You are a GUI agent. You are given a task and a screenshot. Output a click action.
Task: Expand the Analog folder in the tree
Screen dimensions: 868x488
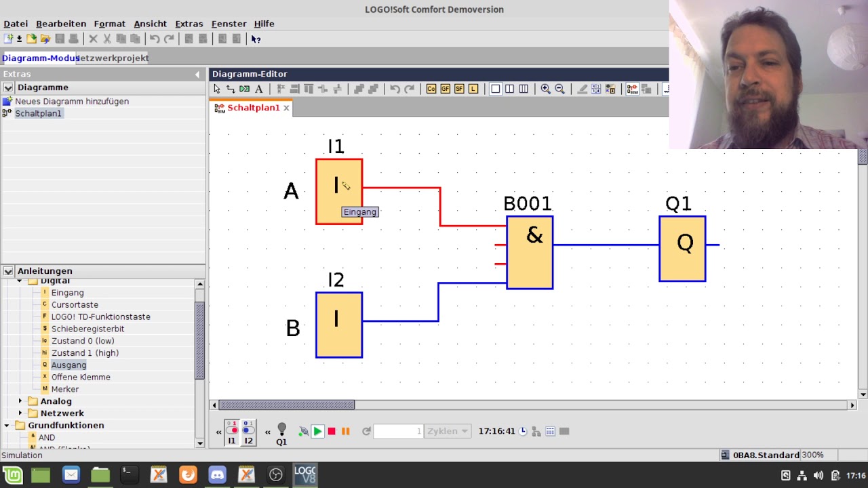(x=20, y=401)
